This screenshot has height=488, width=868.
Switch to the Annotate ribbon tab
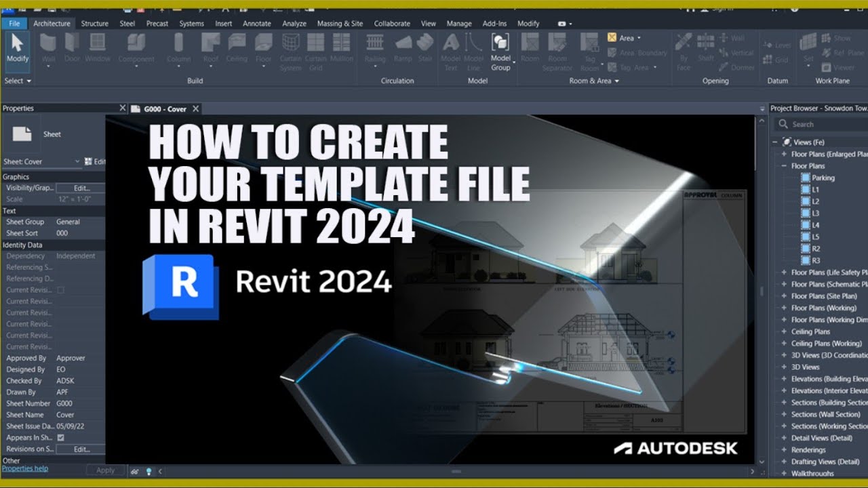click(257, 23)
